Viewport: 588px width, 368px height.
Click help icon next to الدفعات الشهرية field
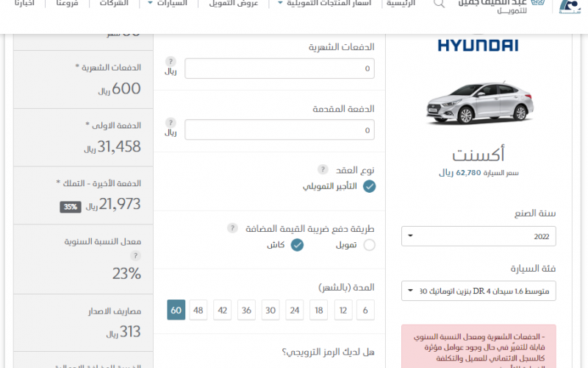[x=171, y=61]
